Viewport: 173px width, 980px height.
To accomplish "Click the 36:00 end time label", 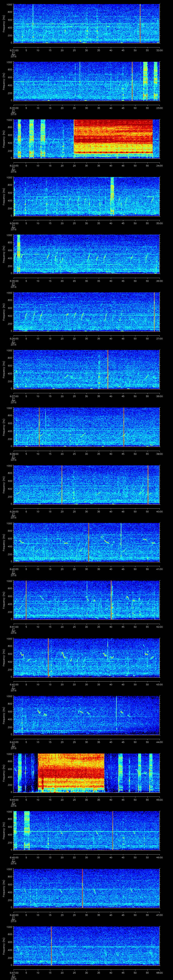I will click(159, 281).
